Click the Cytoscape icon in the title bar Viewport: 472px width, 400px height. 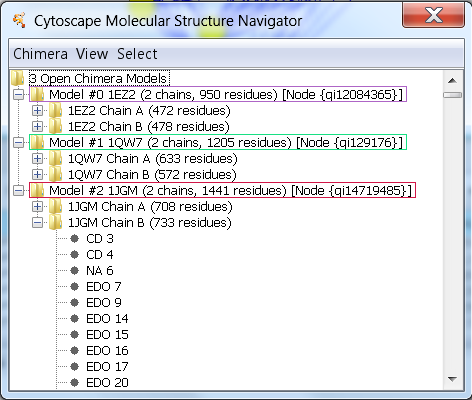click(x=19, y=21)
